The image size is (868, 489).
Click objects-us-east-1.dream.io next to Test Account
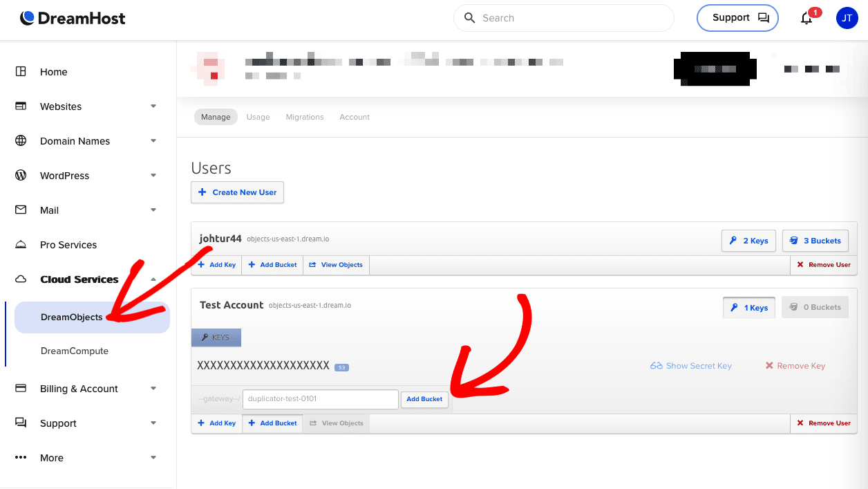[310, 306]
